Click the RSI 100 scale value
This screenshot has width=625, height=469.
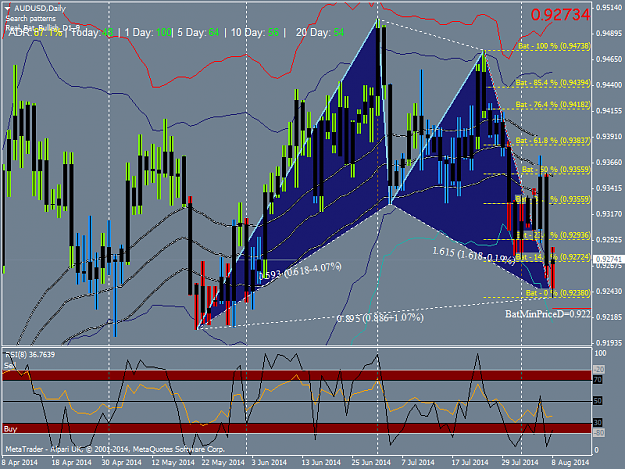pyautogui.click(x=600, y=353)
